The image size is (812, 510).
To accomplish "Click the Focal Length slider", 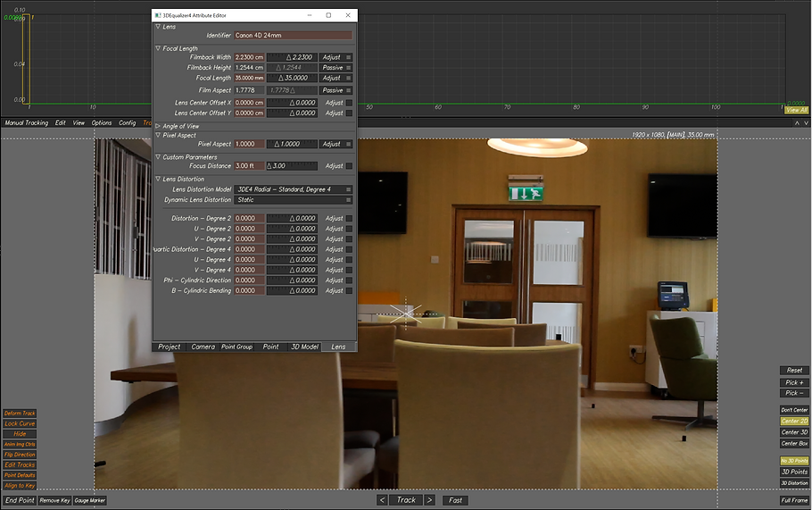I will point(292,78).
